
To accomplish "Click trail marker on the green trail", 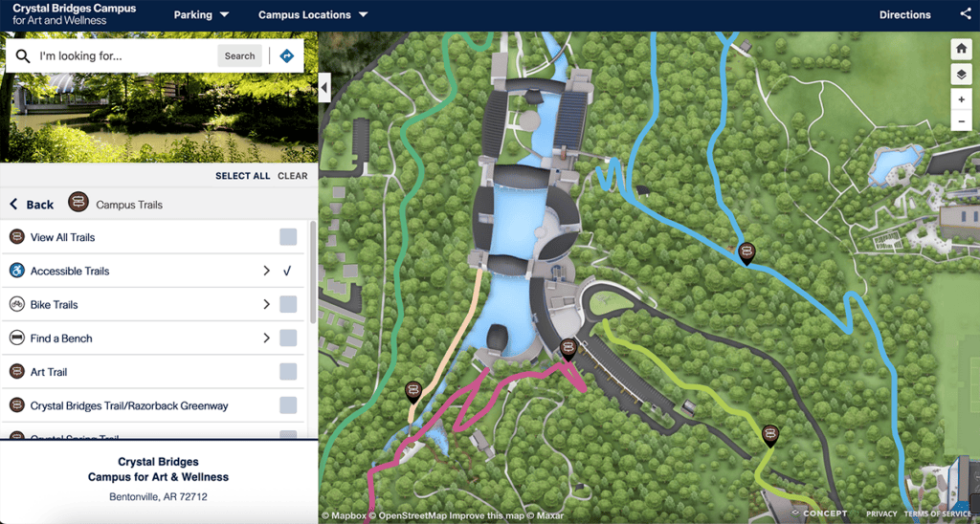I will tap(769, 435).
